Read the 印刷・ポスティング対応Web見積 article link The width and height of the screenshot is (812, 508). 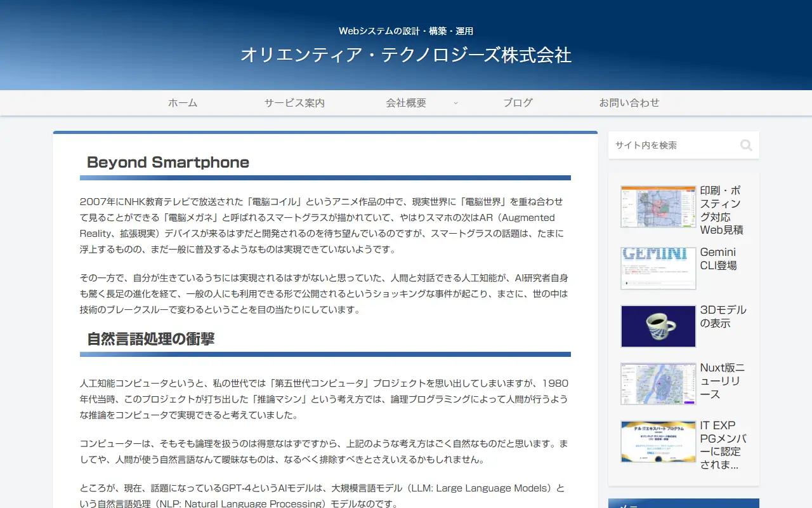723,210
